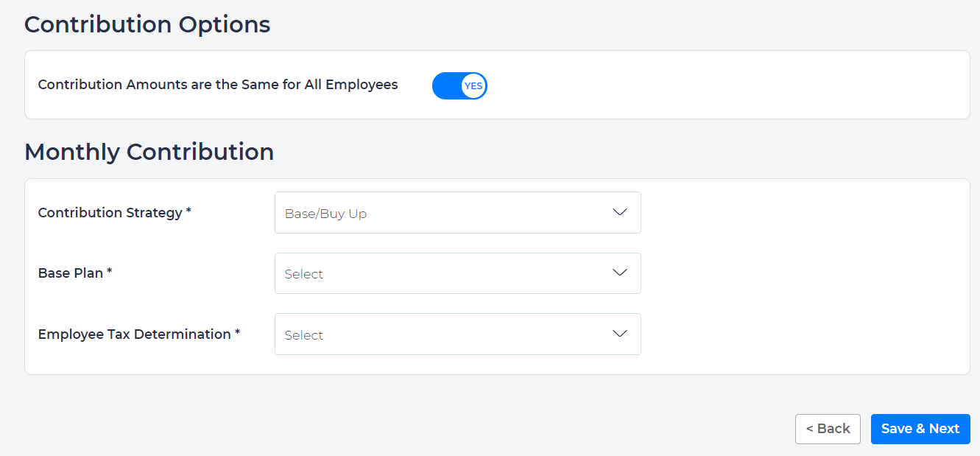This screenshot has height=456, width=980.
Task: Click the 'Select' placeholder in Base Plan
Action: (304, 274)
